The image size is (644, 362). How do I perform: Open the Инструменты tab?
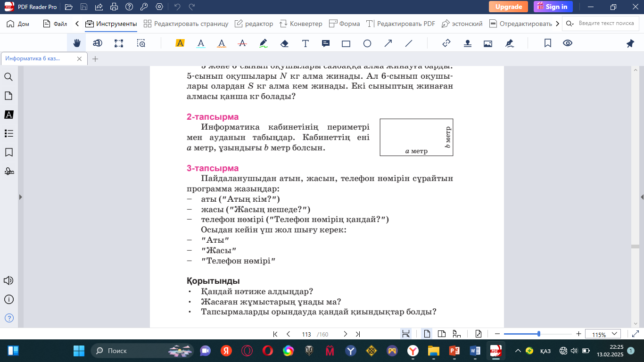[111, 24]
